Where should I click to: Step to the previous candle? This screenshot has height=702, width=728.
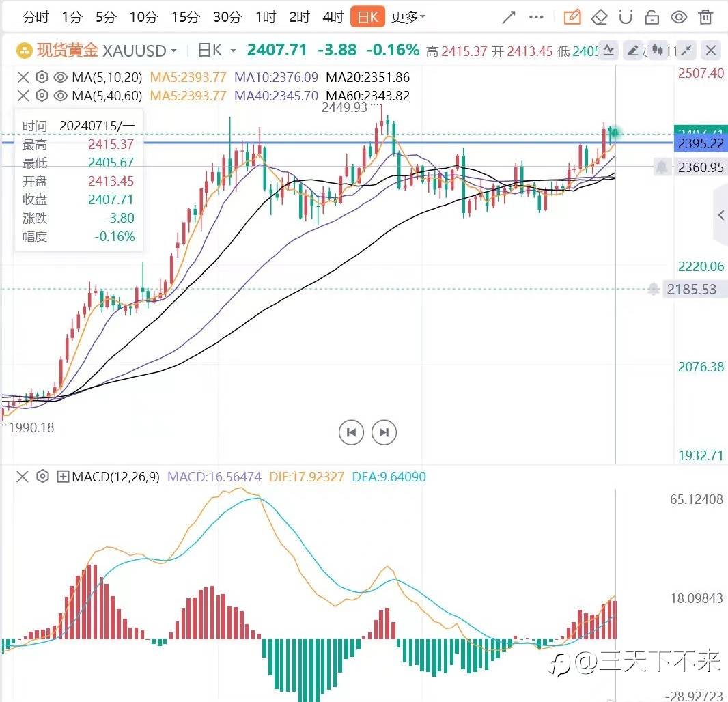tap(352, 432)
